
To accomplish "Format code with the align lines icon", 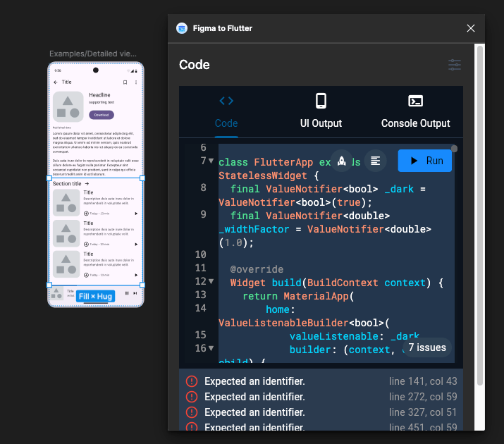I will (x=376, y=161).
